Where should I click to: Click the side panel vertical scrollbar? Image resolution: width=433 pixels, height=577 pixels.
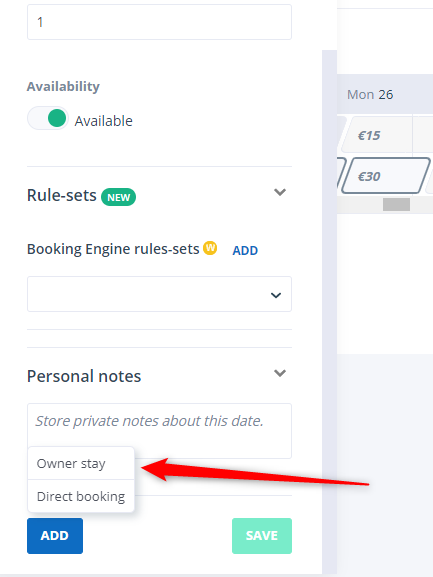(x=329, y=311)
